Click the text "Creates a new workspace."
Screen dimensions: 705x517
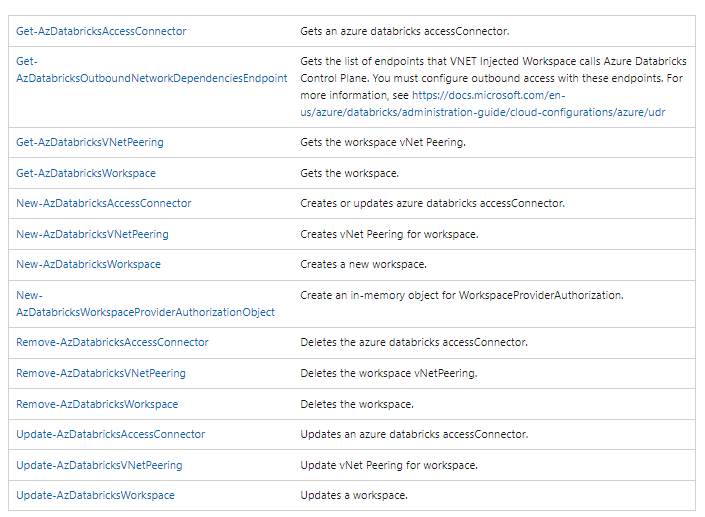[x=363, y=264]
